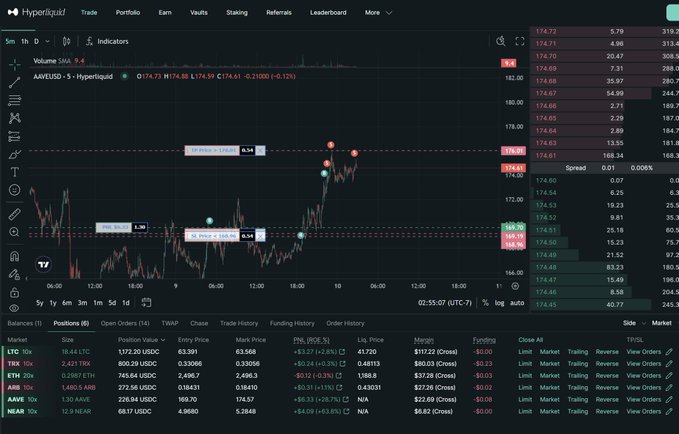Hide all drawings with eye icon
The height and width of the screenshot is (434, 679).
pos(14,308)
